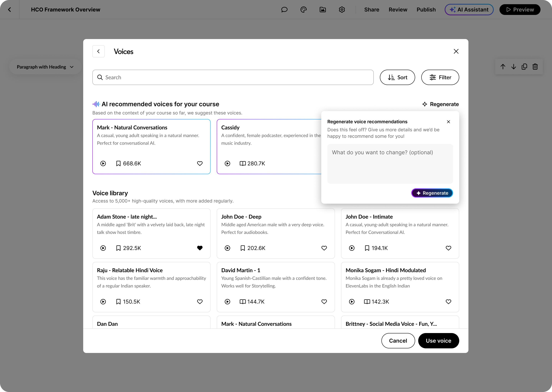The height and width of the screenshot is (392, 552).
Task: Open the Paragraph with Heading dropdown
Action: (x=45, y=67)
